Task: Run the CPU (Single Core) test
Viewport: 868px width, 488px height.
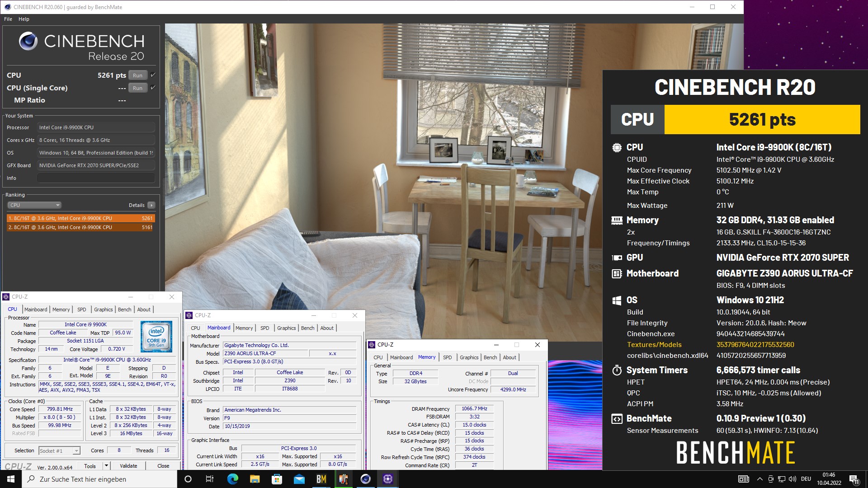Action: (x=138, y=88)
